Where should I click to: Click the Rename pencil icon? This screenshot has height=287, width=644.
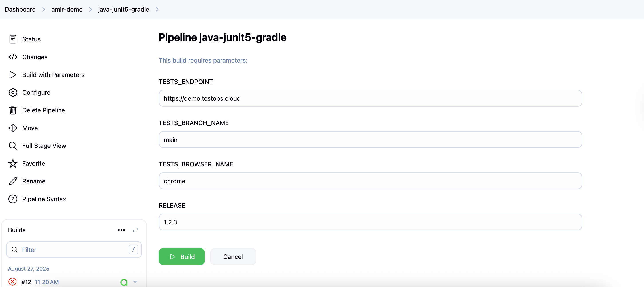tap(13, 181)
